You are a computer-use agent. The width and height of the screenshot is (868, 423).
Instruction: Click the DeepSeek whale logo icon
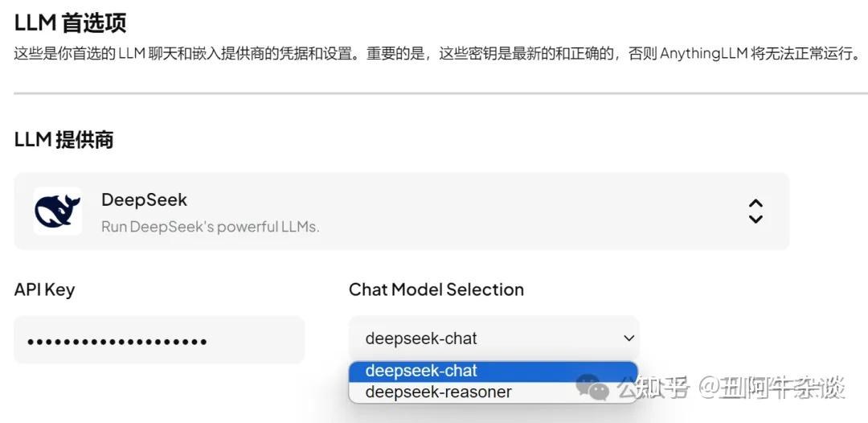[58, 211]
